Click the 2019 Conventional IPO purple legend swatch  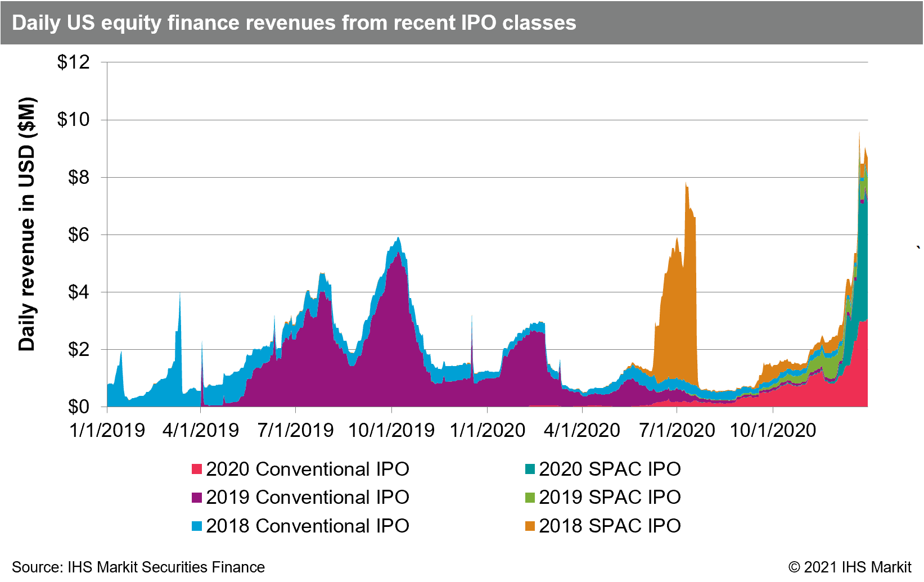tap(197, 498)
